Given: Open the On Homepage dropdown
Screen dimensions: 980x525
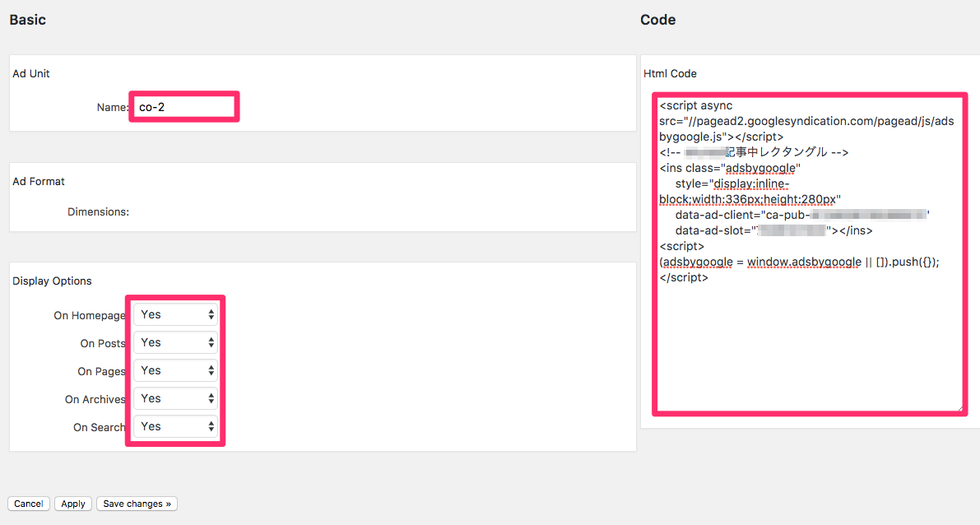Looking at the screenshot, I should [x=175, y=314].
